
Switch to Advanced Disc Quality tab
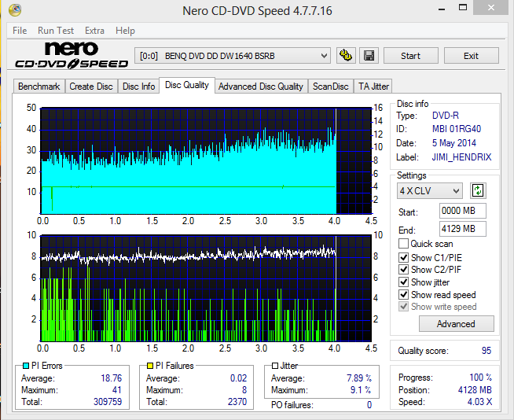pos(261,87)
